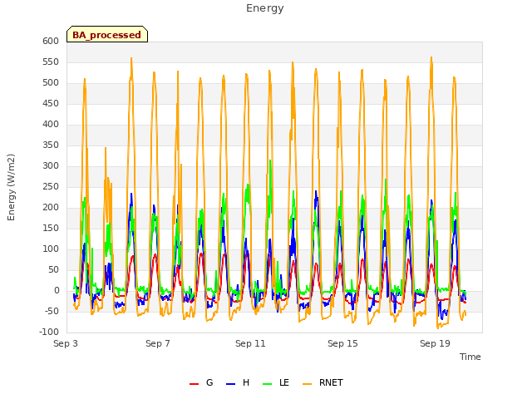The height and width of the screenshot is (399, 532).
Task: Click the Energy (W/m2) axis label
Action: pyautogui.click(x=11, y=187)
